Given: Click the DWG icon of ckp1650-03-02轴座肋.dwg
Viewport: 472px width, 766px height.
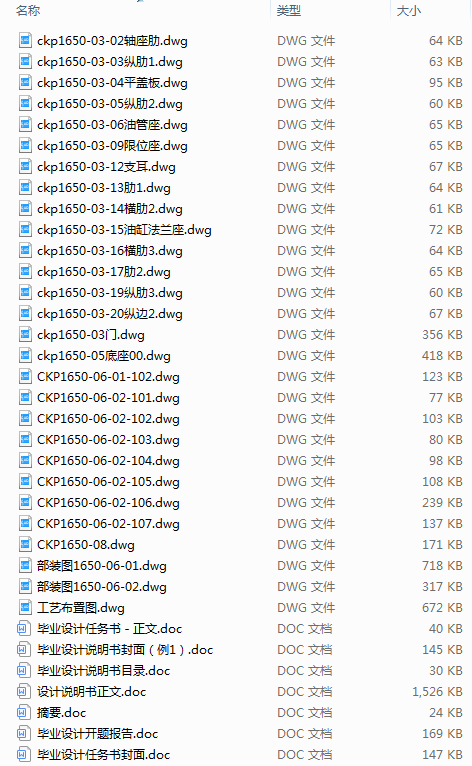Looking at the screenshot, I should click(25, 41).
